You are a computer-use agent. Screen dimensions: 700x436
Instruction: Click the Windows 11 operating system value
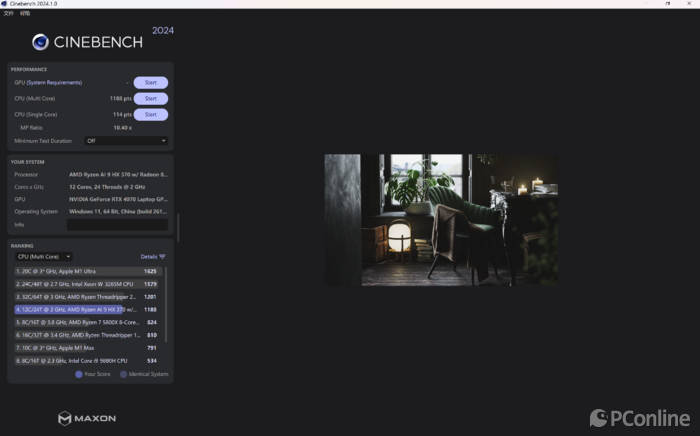[x=118, y=212]
